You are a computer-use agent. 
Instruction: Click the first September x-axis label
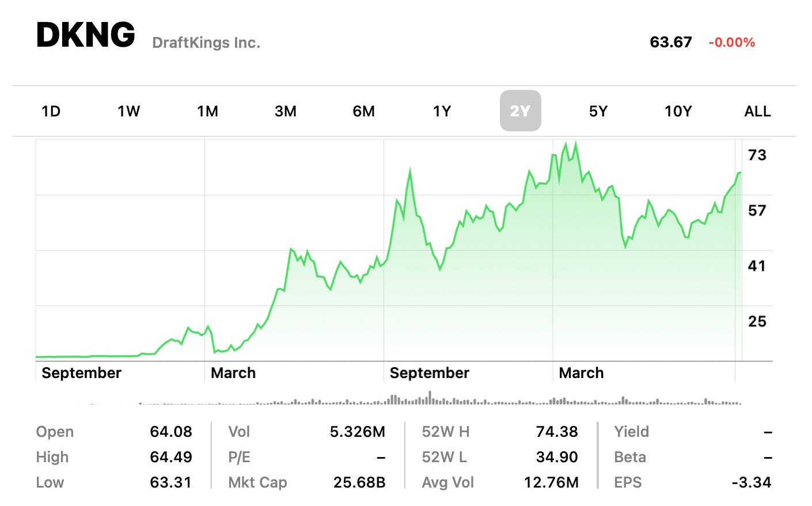(x=81, y=373)
